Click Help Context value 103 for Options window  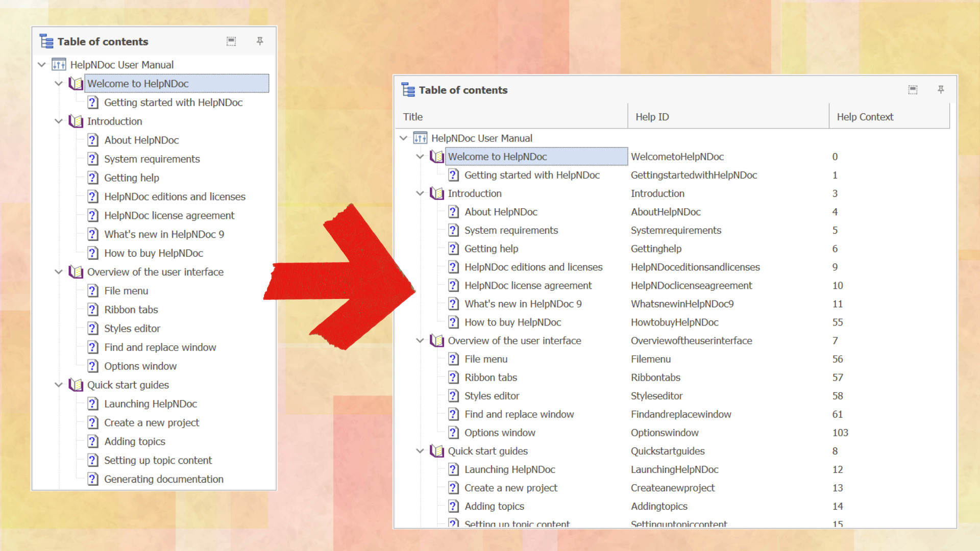(x=840, y=432)
